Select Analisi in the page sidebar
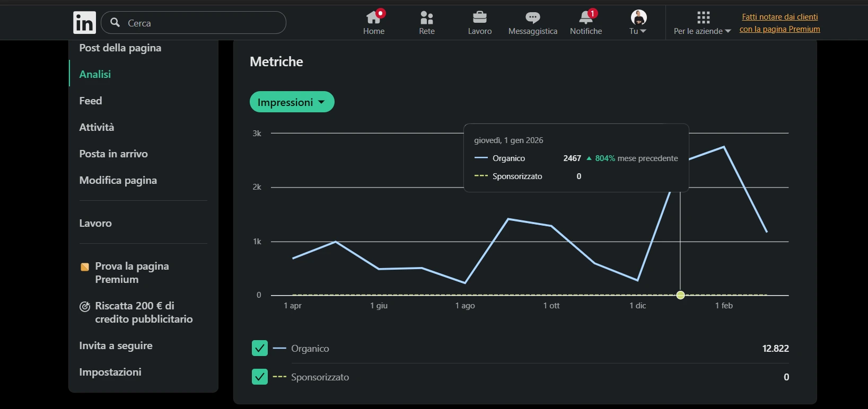 95,74
